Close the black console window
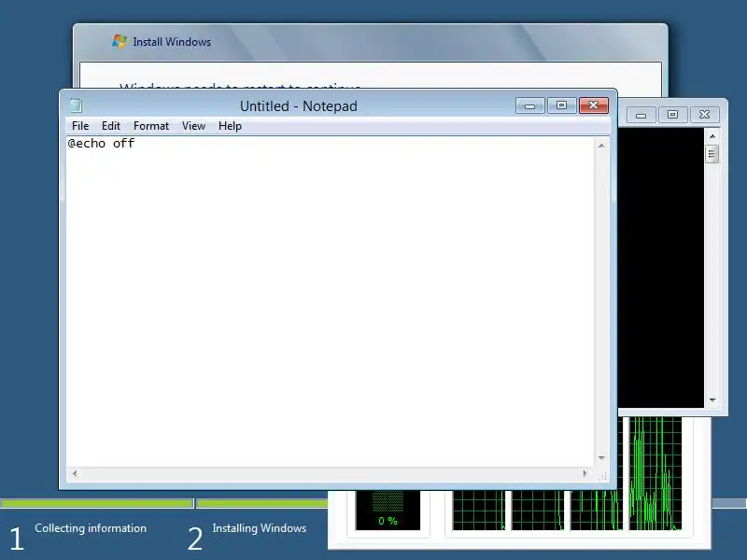This screenshot has height=560, width=747. coord(704,115)
